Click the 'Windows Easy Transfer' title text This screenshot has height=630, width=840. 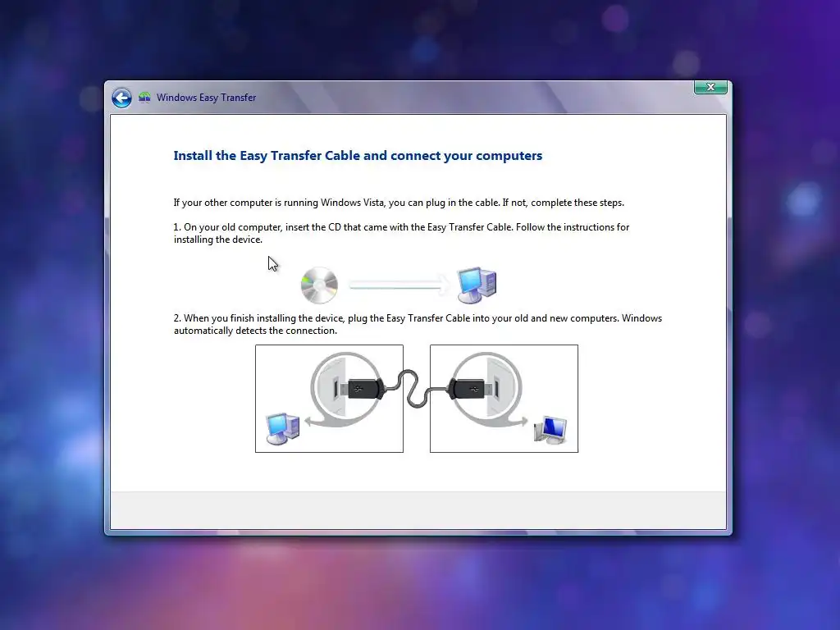206,98
